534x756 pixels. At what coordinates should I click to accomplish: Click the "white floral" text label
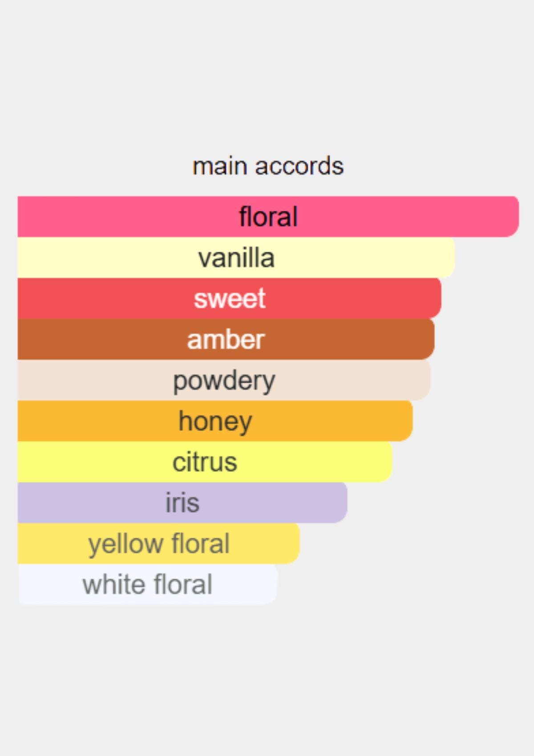(147, 584)
